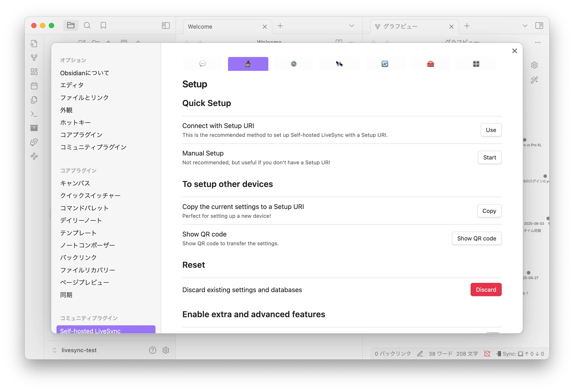
Task: Expand the graph view tab list chevron
Action: point(525,26)
